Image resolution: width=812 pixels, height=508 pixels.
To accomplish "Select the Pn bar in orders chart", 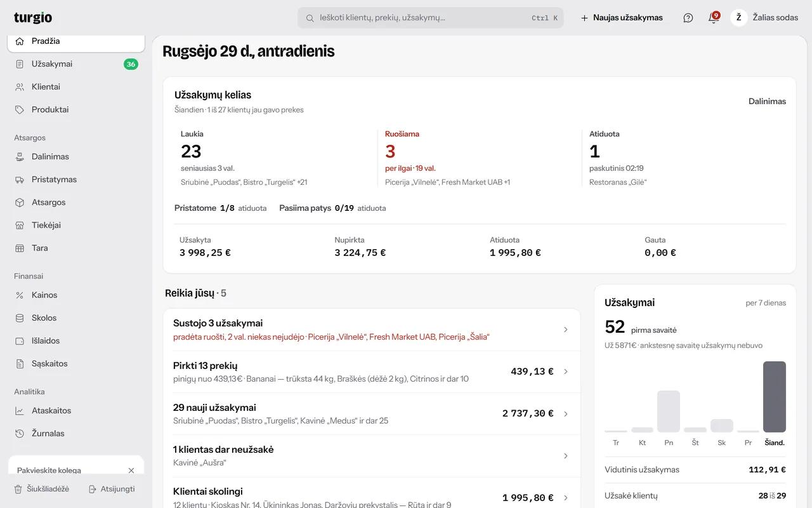I will (669, 411).
